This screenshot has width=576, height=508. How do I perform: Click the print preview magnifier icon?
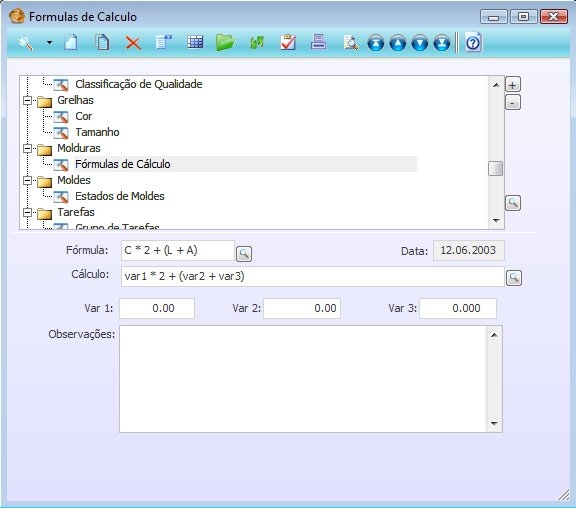point(351,43)
